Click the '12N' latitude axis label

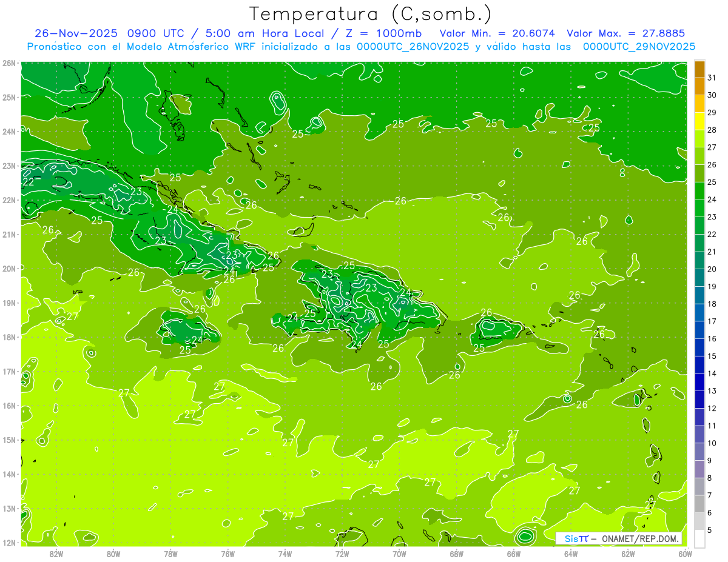9,543
